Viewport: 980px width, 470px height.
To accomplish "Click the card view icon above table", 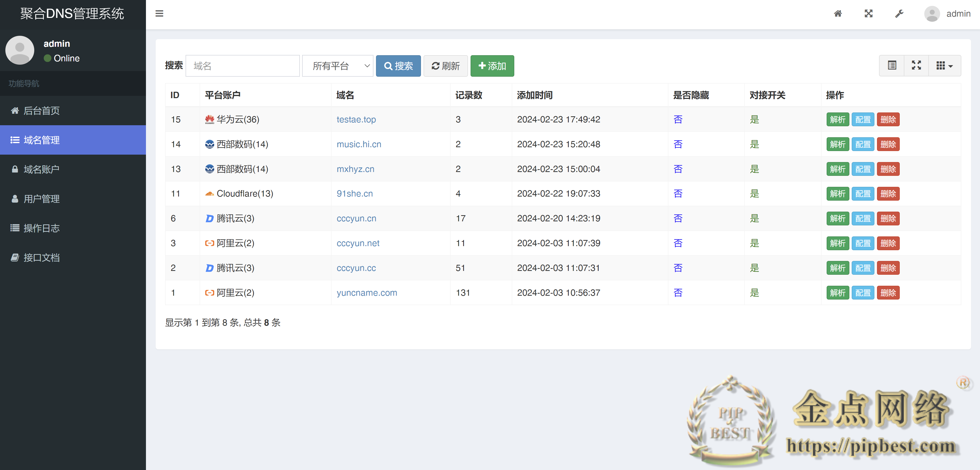I will click(x=893, y=65).
